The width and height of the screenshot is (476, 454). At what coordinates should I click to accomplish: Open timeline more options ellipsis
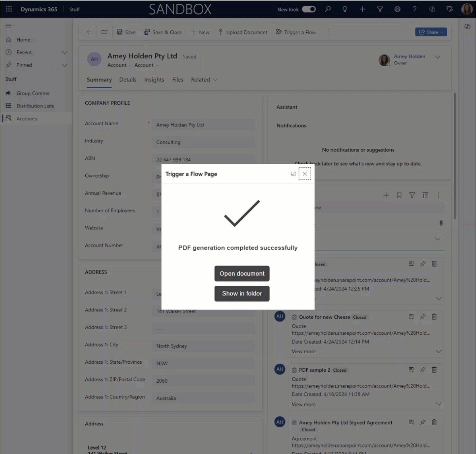[438, 195]
